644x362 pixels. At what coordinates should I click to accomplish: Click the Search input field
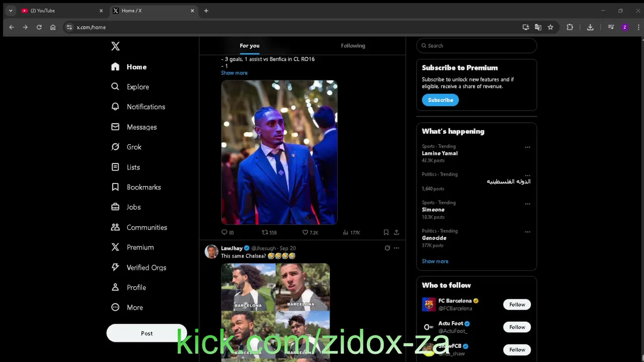tap(476, 46)
